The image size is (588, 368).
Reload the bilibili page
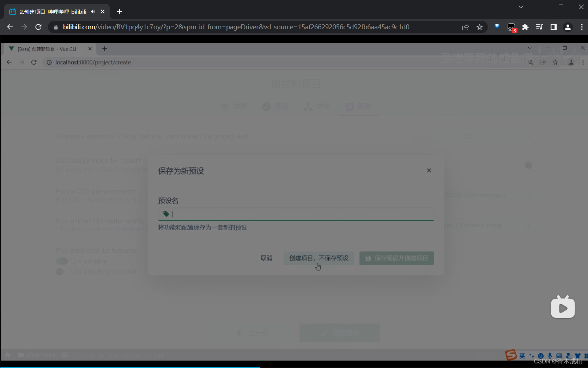pyautogui.click(x=38, y=27)
